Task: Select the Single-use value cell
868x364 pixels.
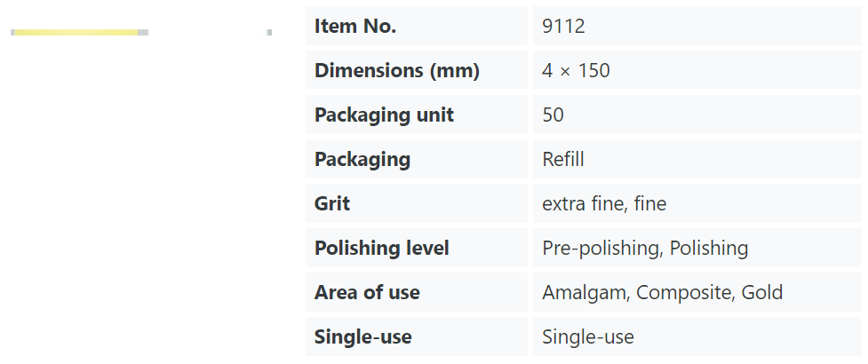Action: (x=697, y=336)
